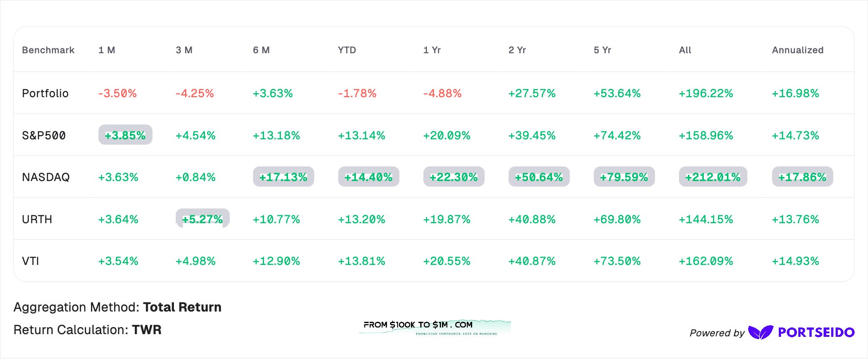Image resolution: width=868 pixels, height=359 pixels.
Task: Click the 5 Yr column header
Action: 602,50
